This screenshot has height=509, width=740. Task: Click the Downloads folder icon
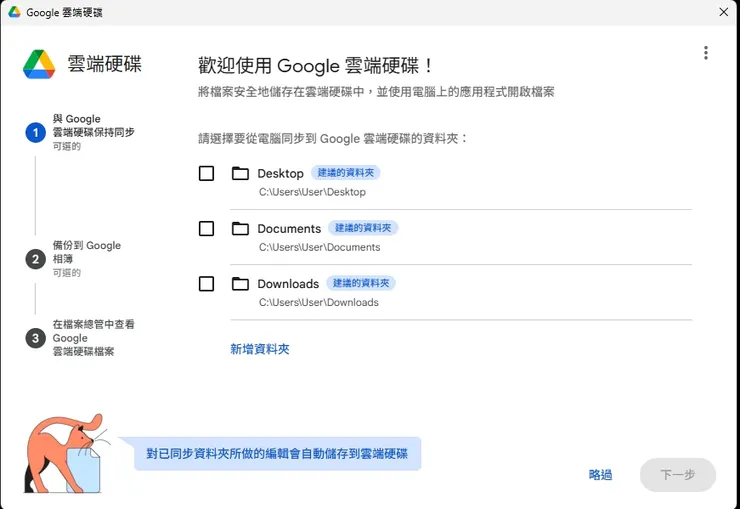point(240,284)
